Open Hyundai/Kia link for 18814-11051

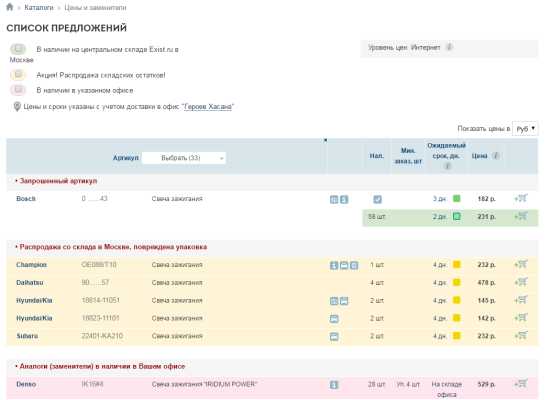[34, 300]
